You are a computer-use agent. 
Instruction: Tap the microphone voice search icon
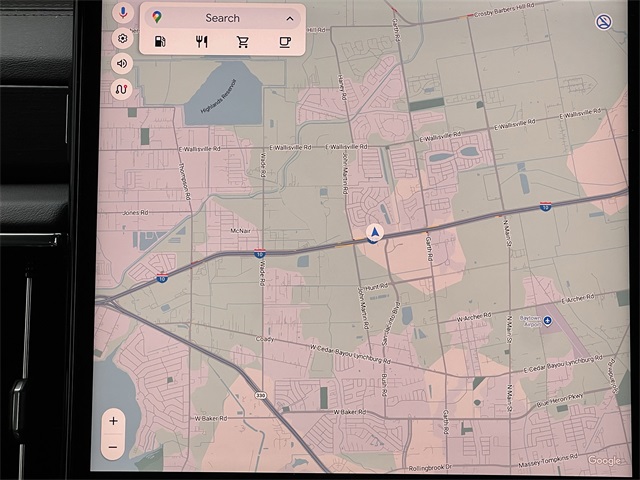(x=123, y=13)
